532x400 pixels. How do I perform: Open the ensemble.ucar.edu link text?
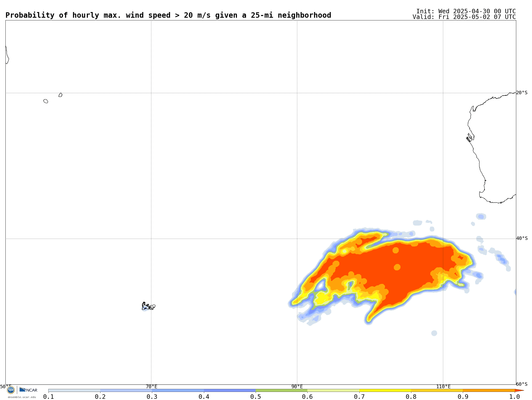[x=22, y=397]
